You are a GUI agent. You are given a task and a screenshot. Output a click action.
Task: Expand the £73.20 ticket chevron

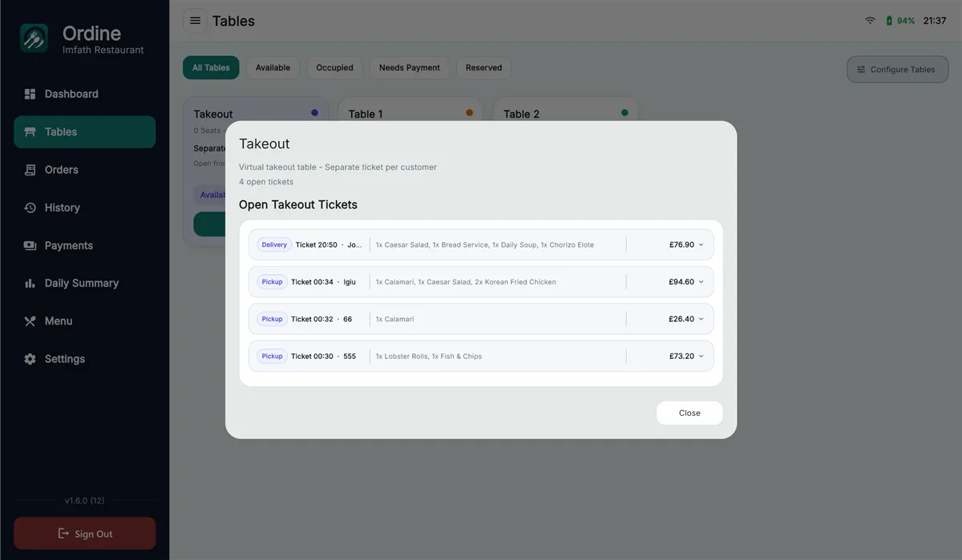coord(701,357)
